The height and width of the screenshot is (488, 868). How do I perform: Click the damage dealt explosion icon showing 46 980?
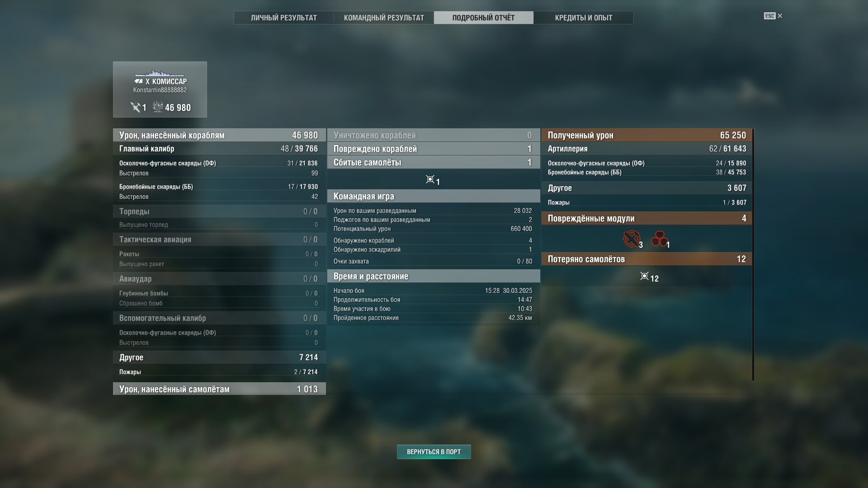pos(158,107)
